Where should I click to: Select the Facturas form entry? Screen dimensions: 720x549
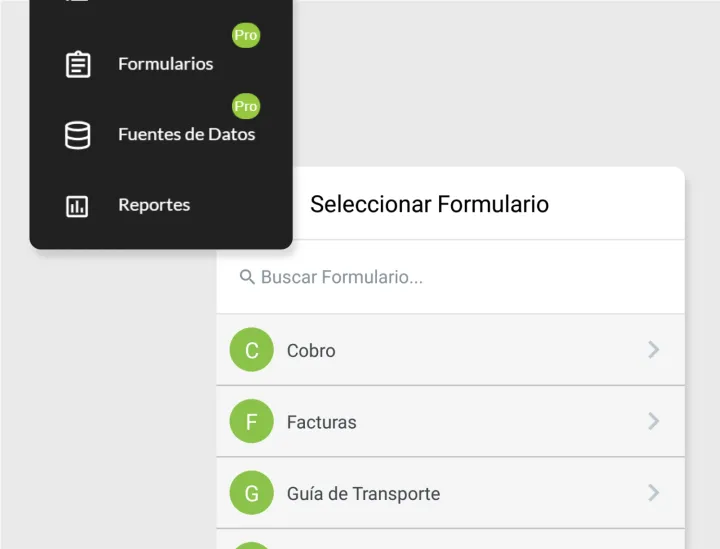(x=321, y=422)
